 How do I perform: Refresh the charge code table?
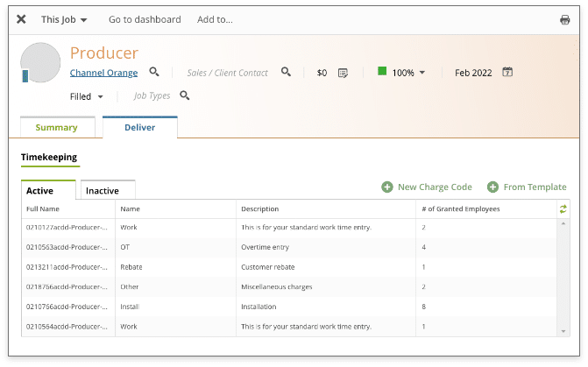click(563, 208)
